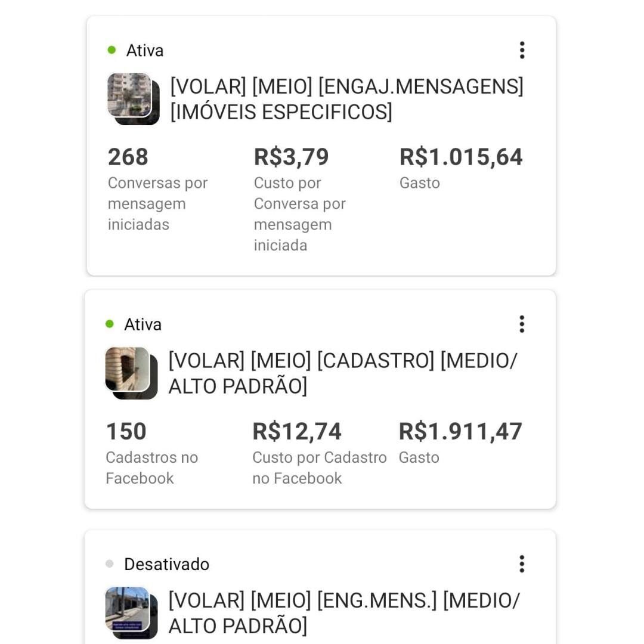Image resolution: width=644 pixels, height=644 pixels.
Task: Click the ENG.MENS. campaign street thumbnail
Action: [129, 611]
